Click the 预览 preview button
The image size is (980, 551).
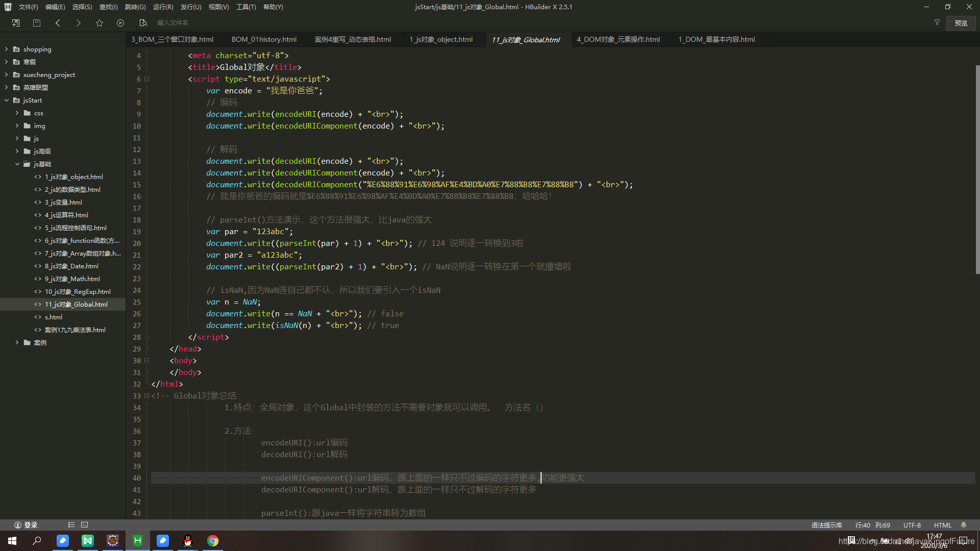tap(961, 23)
